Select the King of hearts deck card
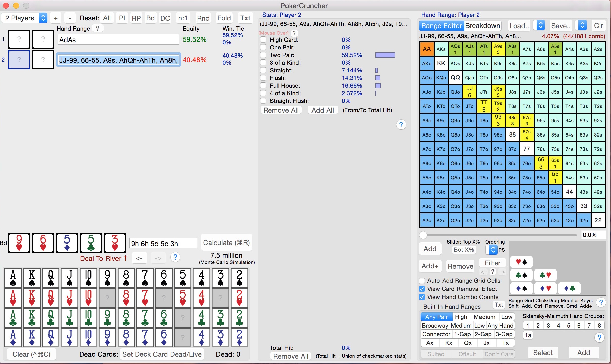This screenshot has height=364, width=611. 32,298
